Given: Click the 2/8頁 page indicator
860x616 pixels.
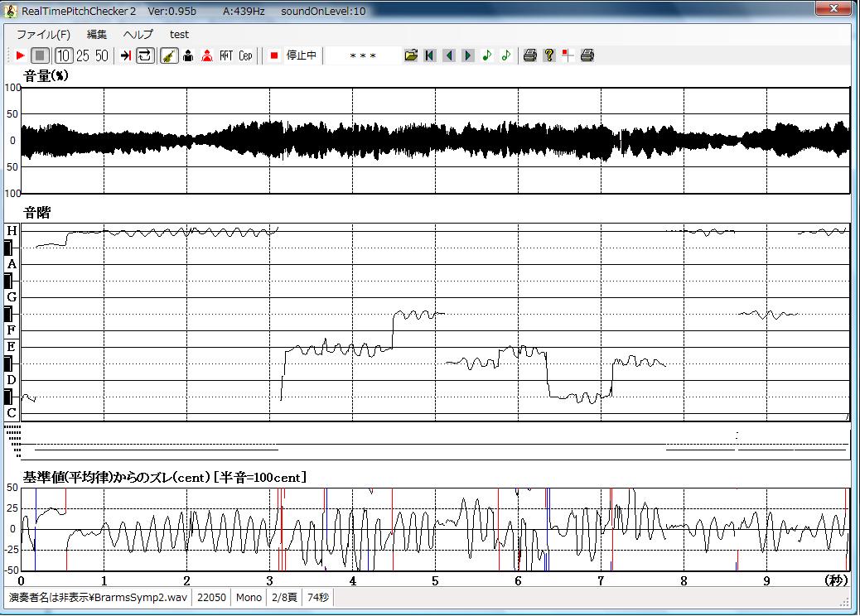Looking at the screenshot, I should pyautogui.click(x=284, y=597).
